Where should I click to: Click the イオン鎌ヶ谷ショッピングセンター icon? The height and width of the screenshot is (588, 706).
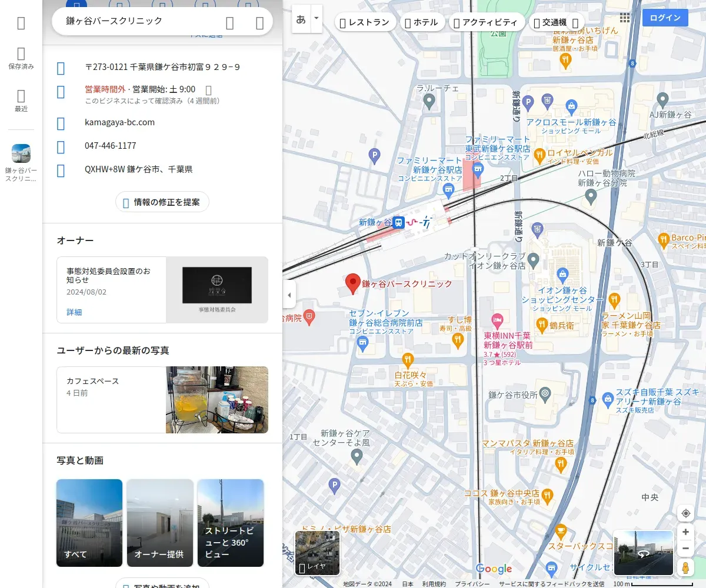(x=562, y=275)
